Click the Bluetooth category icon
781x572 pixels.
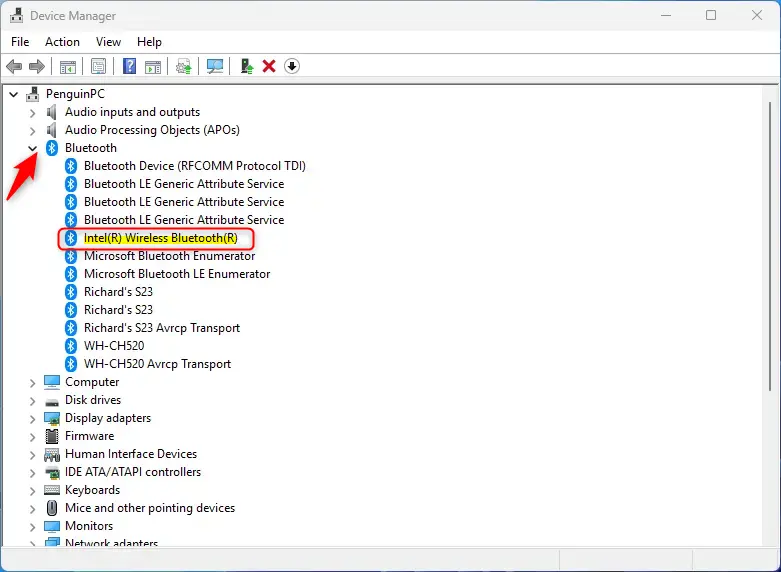52,148
